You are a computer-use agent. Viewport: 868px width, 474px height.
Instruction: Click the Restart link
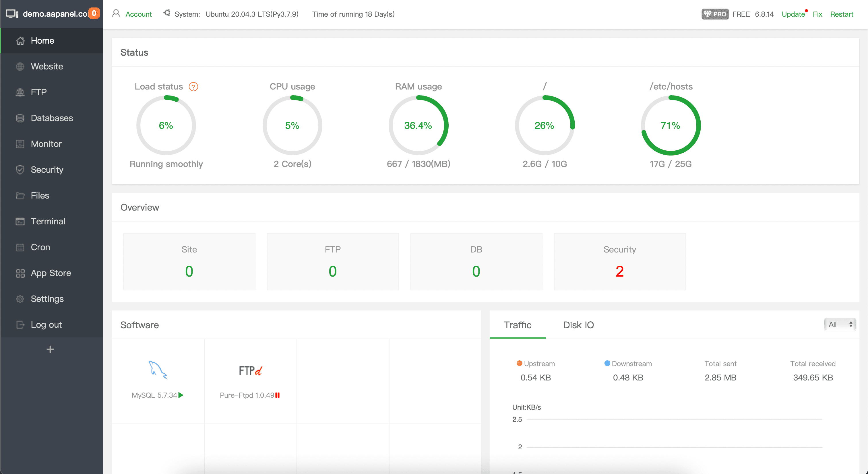tap(841, 14)
